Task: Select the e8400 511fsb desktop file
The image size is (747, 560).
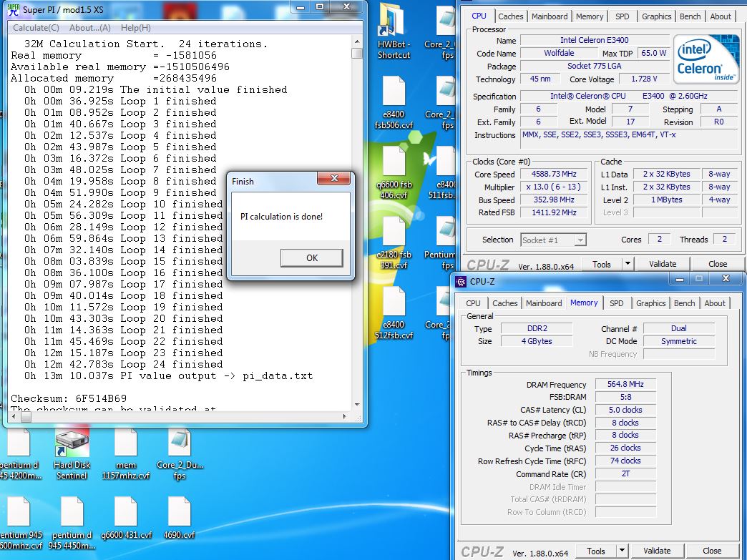Action: coord(443,172)
